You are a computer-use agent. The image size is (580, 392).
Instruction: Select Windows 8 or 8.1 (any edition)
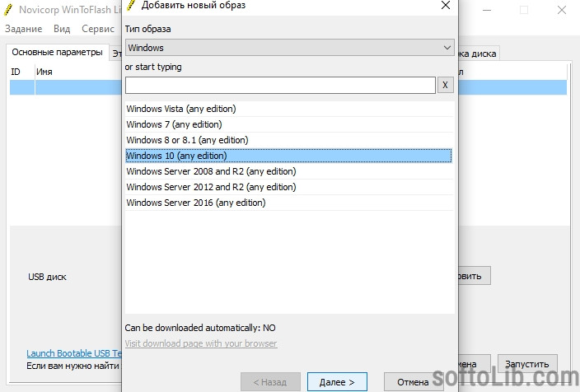[x=288, y=140]
